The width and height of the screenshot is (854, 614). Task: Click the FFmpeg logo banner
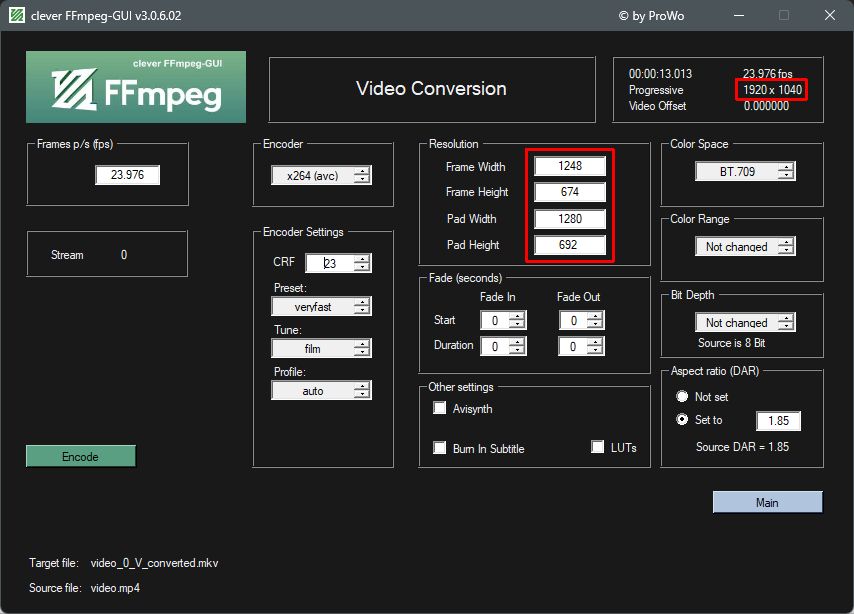pyautogui.click(x=136, y=87)
